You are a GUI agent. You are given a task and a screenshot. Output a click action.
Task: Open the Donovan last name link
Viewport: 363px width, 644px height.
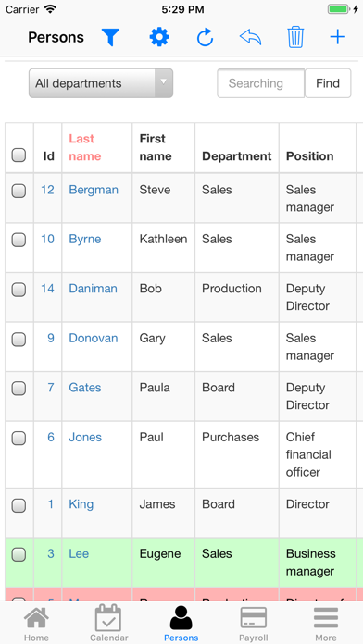94,338
